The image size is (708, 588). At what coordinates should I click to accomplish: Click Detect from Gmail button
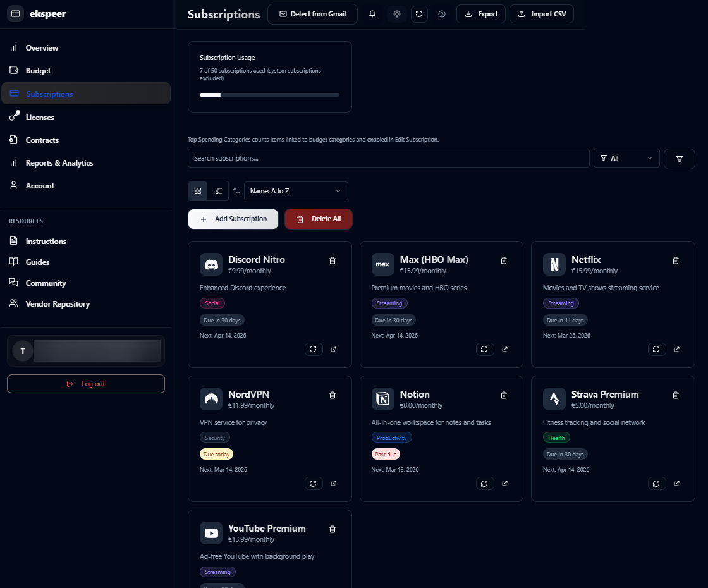(312, 14)
